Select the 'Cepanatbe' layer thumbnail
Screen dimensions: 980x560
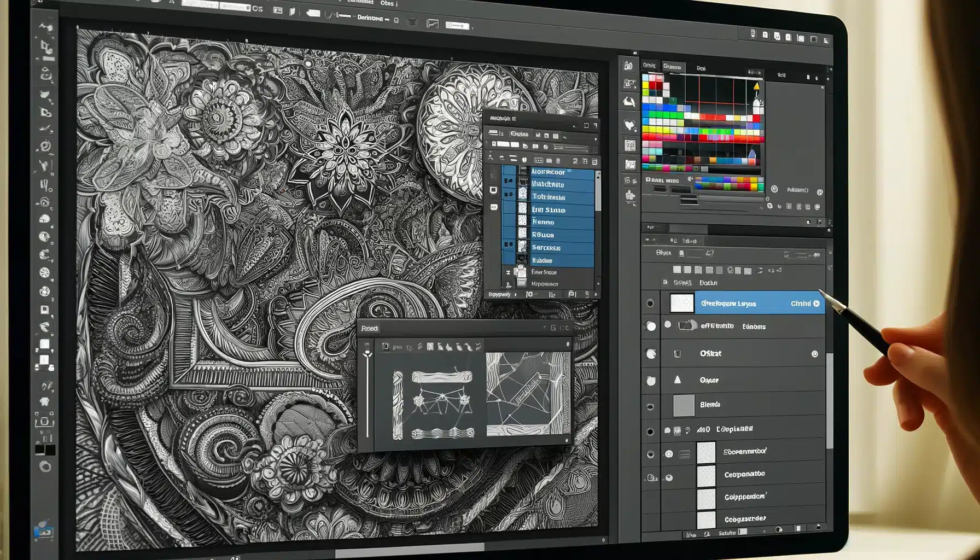(706, 475)
